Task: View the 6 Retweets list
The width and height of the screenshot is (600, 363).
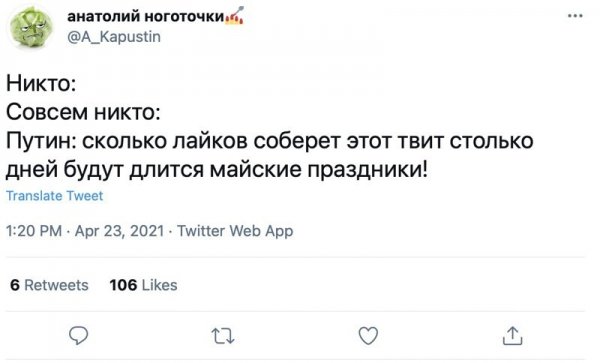Action: coord(49,285)
